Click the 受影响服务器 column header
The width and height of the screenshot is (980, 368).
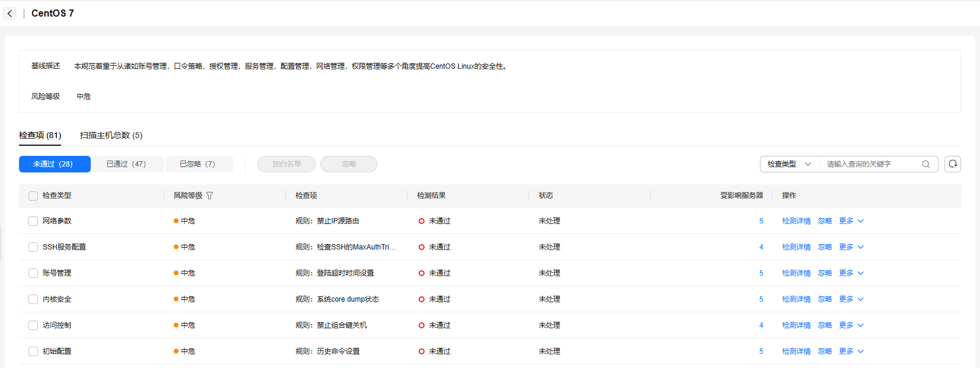pos(742,196)
